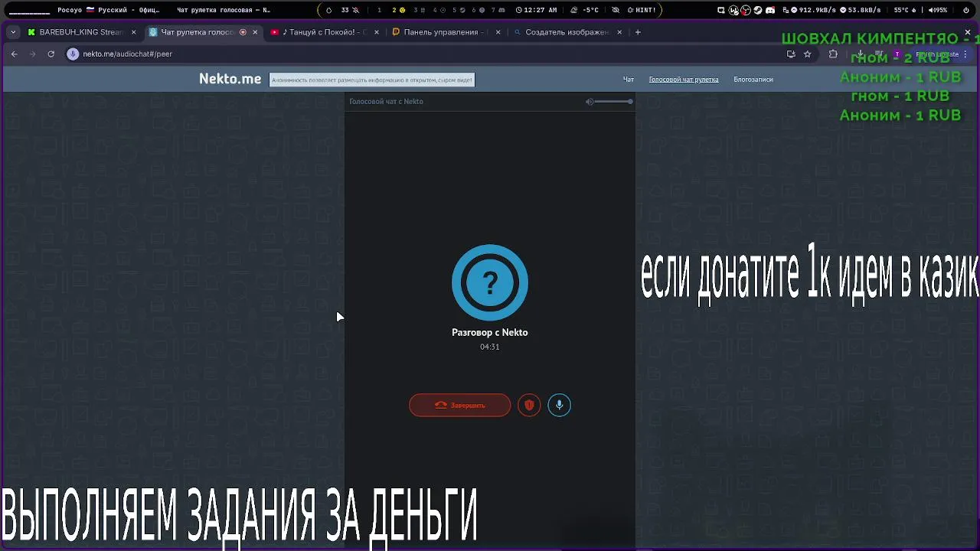Click the eye-off icon in top bar
This screenshot has width=980, height=551.
point(616,10)
